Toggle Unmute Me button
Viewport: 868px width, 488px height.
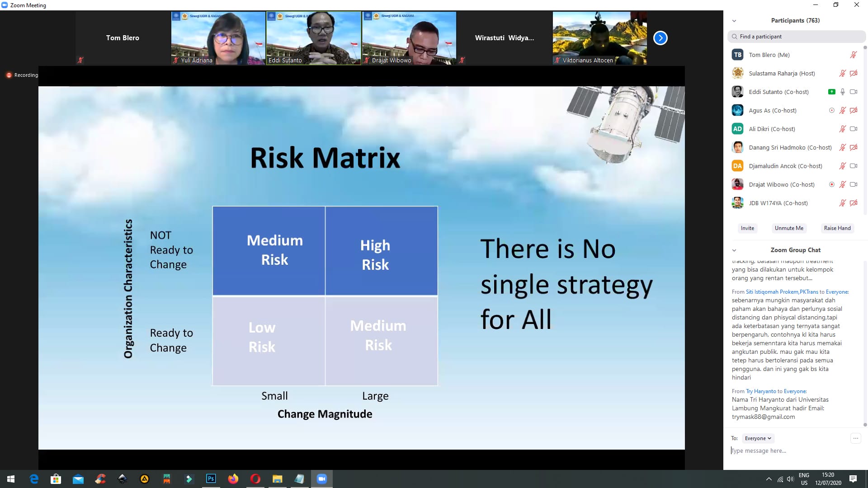pyautogui.click(x=788, y=228)
